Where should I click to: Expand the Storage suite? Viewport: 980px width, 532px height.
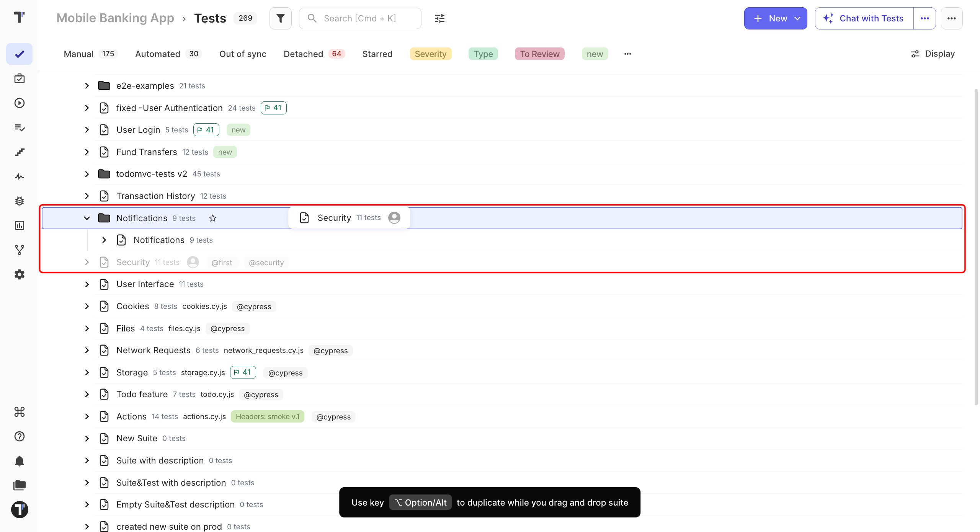tap(87, 372)
